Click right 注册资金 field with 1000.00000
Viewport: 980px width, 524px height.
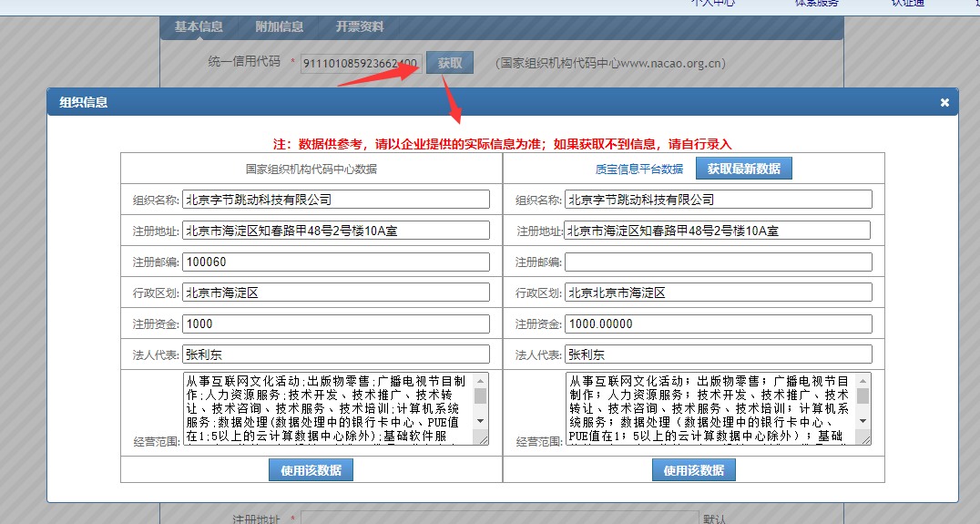tap(719, 324)
